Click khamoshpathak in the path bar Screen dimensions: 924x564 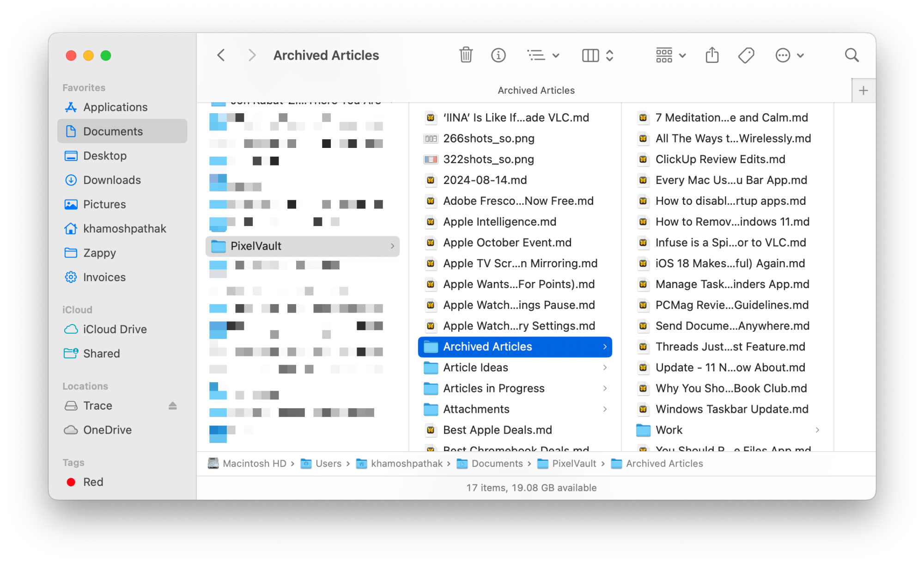click(400, 463)
